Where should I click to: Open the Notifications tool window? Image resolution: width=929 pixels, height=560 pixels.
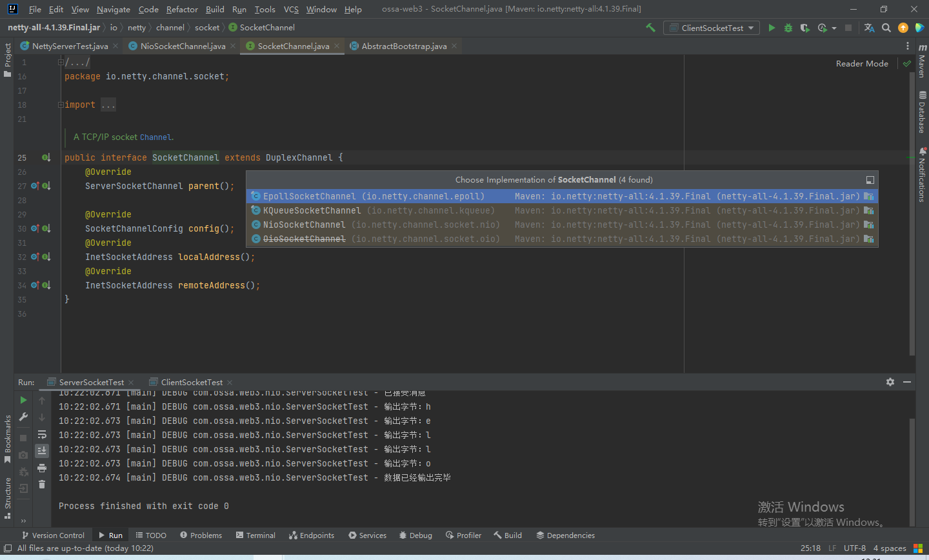[922, 174]
